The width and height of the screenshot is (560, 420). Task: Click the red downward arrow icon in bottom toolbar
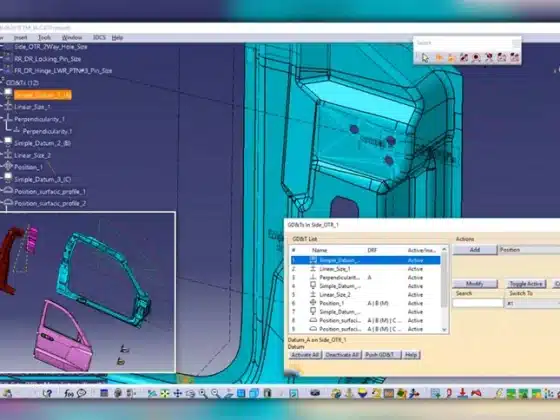(462, 394)
